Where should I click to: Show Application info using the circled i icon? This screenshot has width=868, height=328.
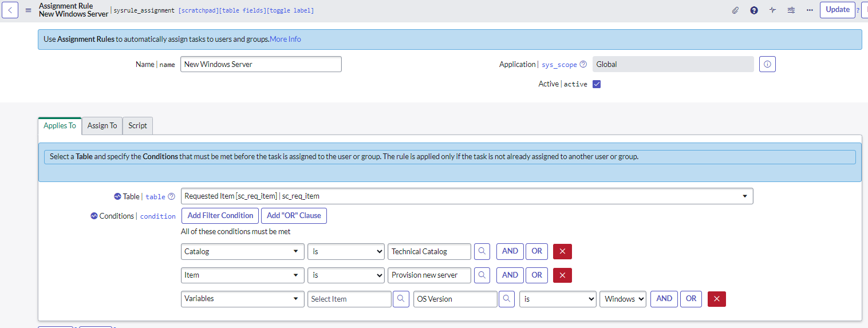click(767, 64)
